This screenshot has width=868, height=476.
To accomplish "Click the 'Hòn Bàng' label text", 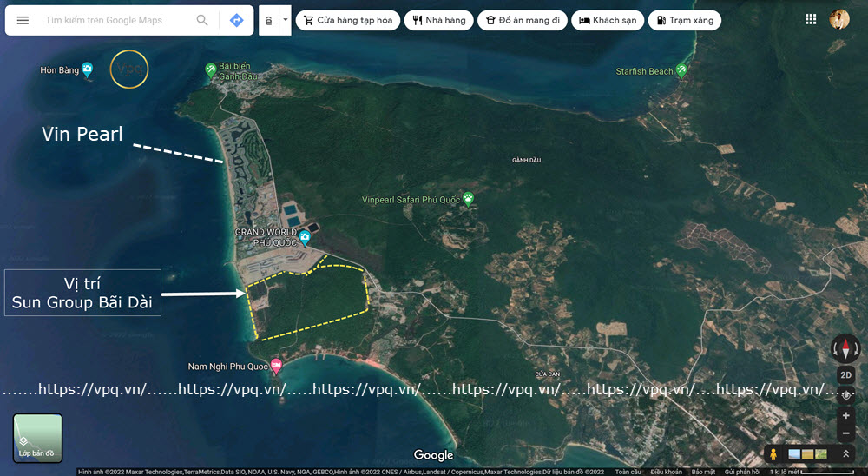I will coord(59,70).
